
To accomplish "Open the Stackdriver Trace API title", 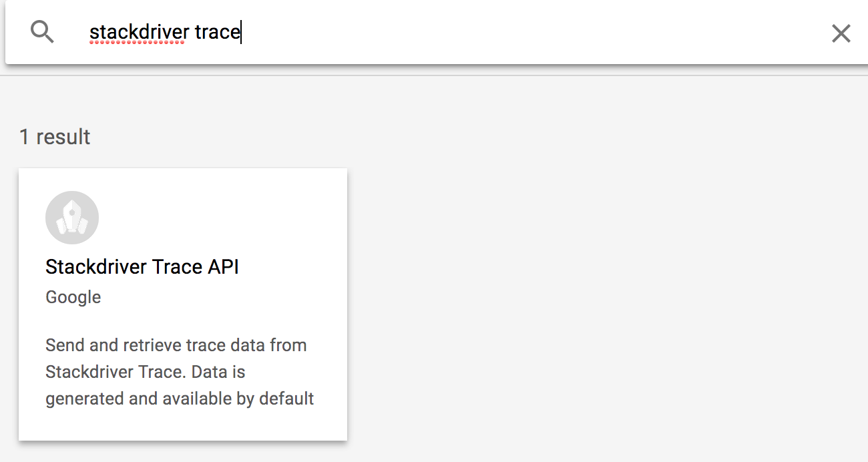I will pos(142,267).
